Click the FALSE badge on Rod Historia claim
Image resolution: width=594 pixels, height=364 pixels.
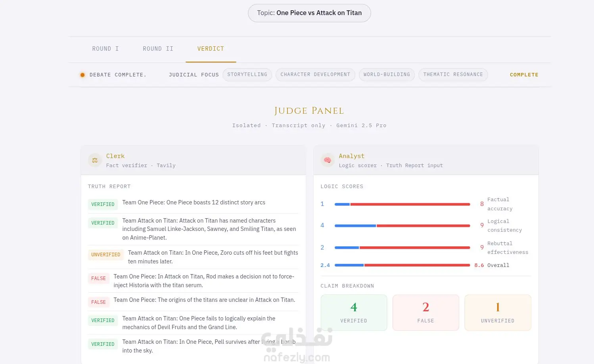[x=99, y=278]
